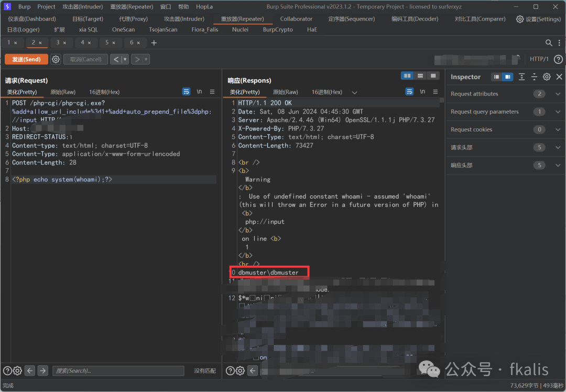Close the Inspector panel
Viewport: 566px width, 392px height.
(559, 77)
